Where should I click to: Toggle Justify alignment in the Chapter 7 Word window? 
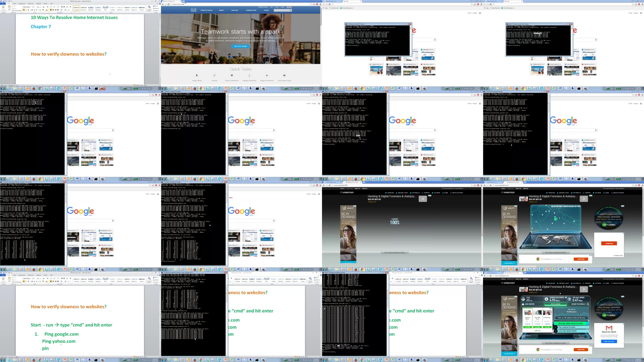[x=58, y=10]
